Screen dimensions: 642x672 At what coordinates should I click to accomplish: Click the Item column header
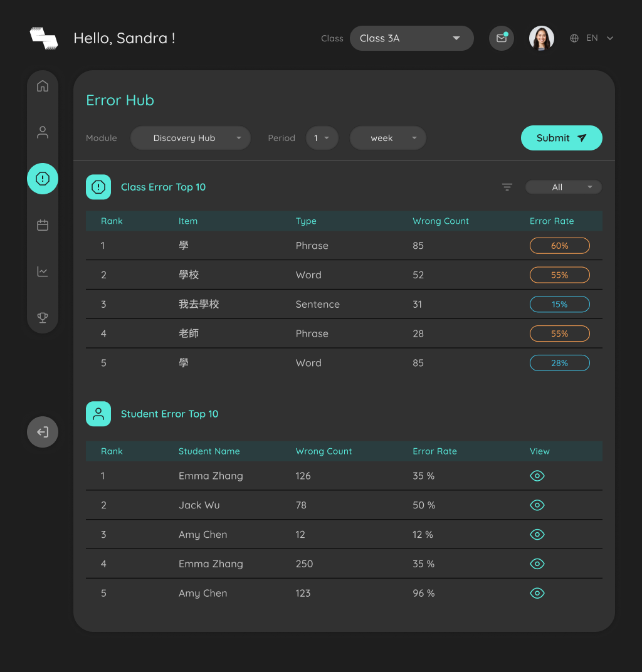(x=188, y=221)
